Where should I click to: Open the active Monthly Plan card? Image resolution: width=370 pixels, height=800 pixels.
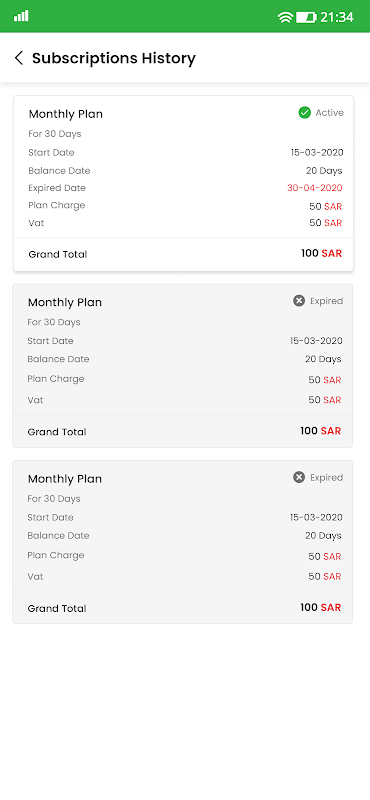click(183, 183)
